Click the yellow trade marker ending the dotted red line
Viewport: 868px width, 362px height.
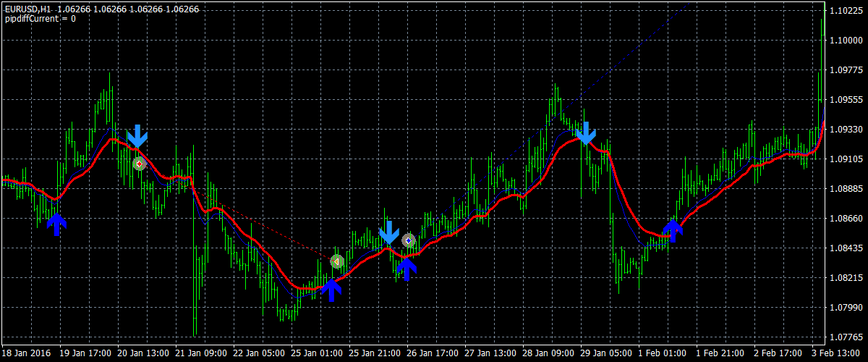point(336,261)
